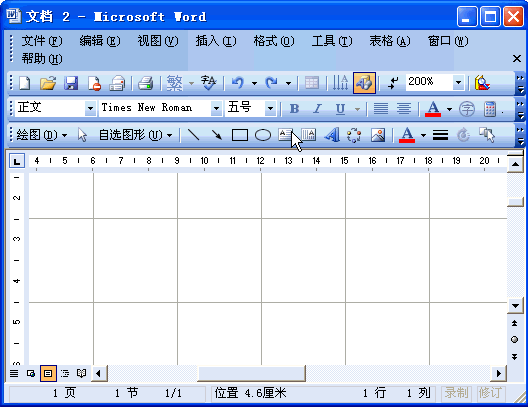This screenshot has width=528, height=408.
Task: Apply justified alignment
Action: [x=381, y=109]
